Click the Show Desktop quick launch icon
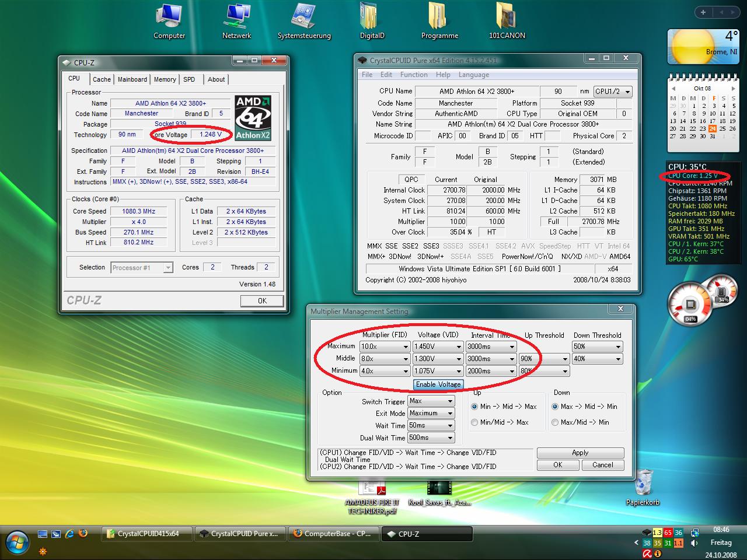The image size is (747, 560). click(43, 533)
